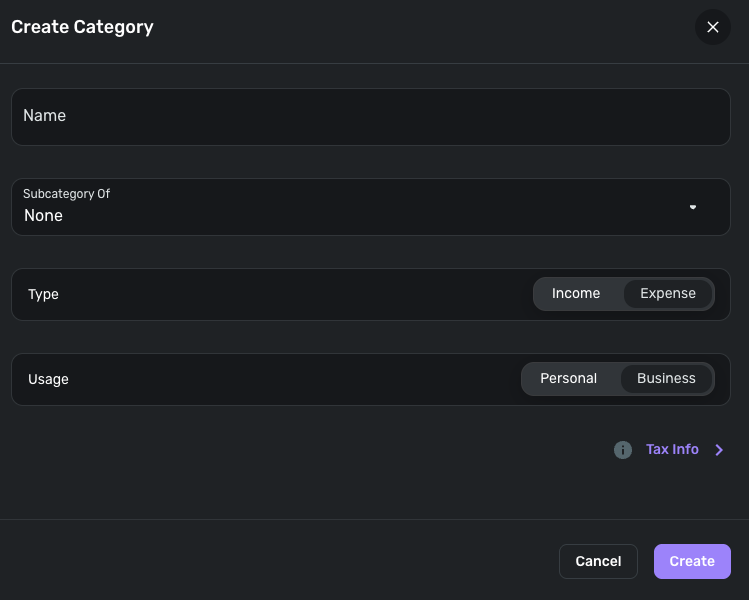This screenshot has width=749, height=600.
Task: Select the Income type option
Action: coord(576,294)
